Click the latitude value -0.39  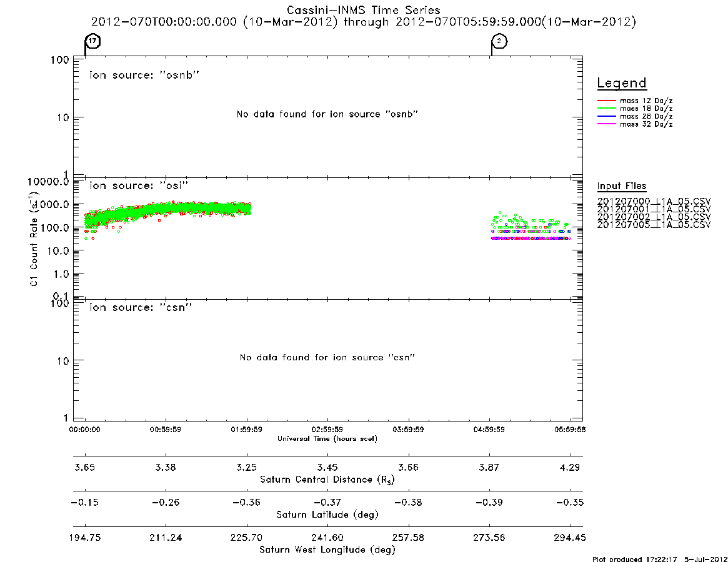click(x=489, y=503)
